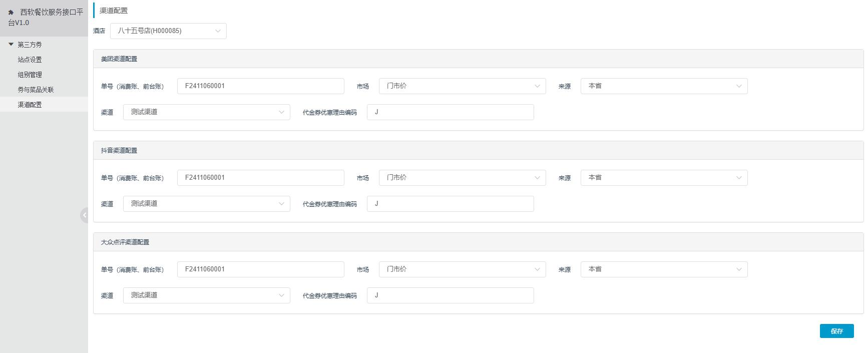Open the 渠道 dropdown in 美团渠道配置
Viewport: 868px width, 353px height.
tap(207, 112)
